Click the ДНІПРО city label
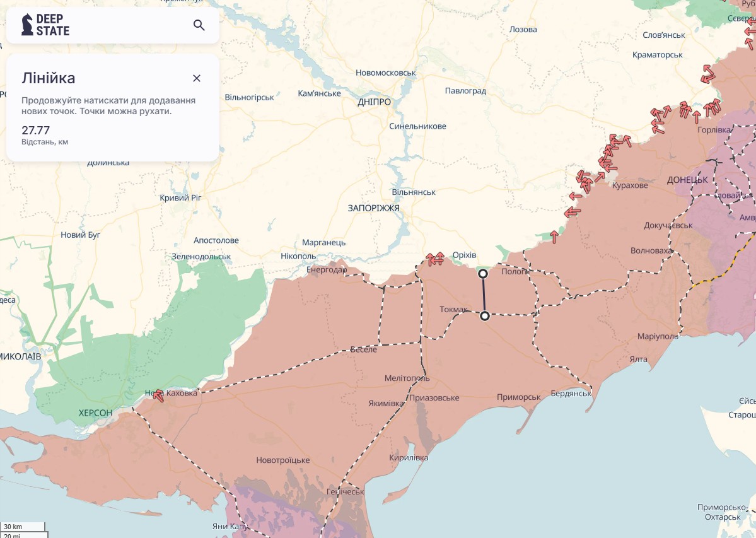The height and width of the screenshot is (538, 756). tap(374, 102)
